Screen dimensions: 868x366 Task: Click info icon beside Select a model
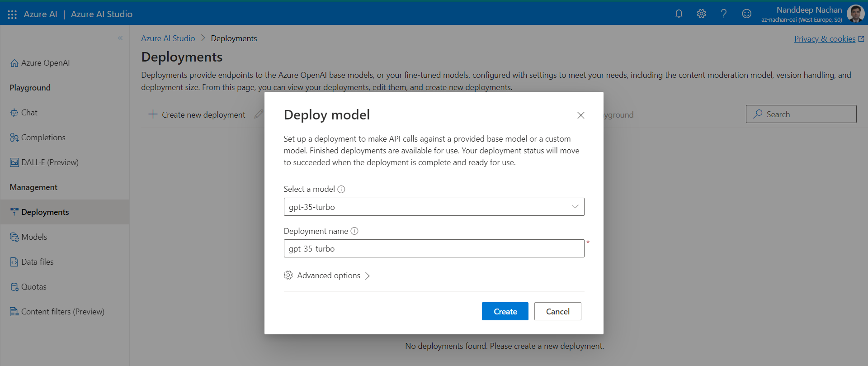tap(341, 189)
